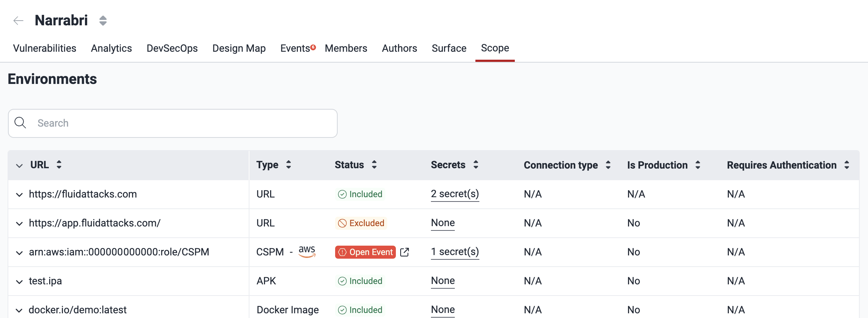
Task: Click None secrets link for docker.io/demo:latest
Action: tap(443, 310)
